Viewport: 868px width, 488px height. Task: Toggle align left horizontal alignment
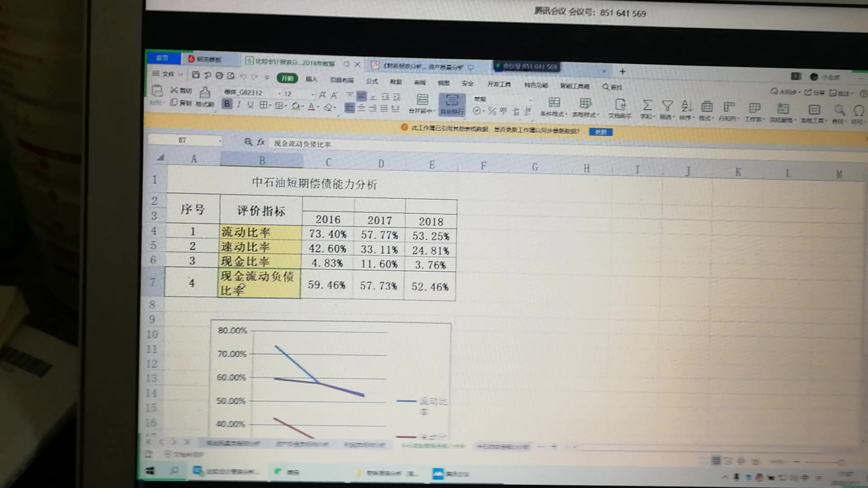[x=349, y=108]
